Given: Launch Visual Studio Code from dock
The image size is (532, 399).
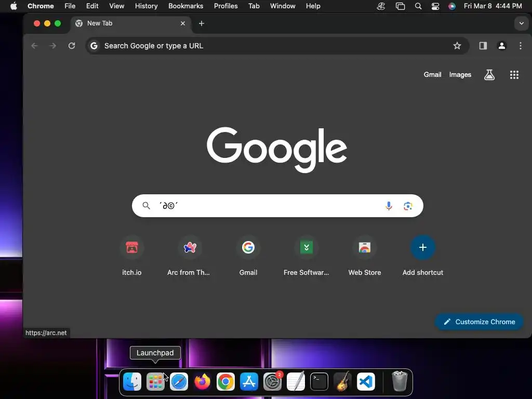Looking at the screenshot, I should coord(366,382).
